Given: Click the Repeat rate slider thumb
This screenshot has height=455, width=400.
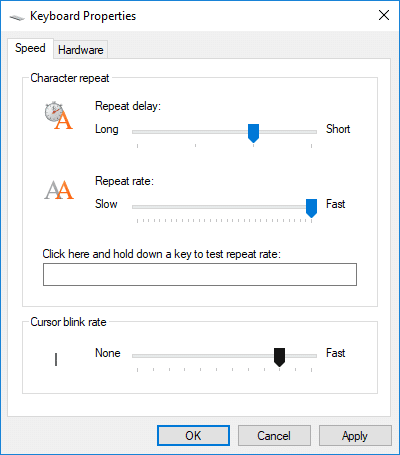Looking at the screenshot, I should (x=311, y=208).
